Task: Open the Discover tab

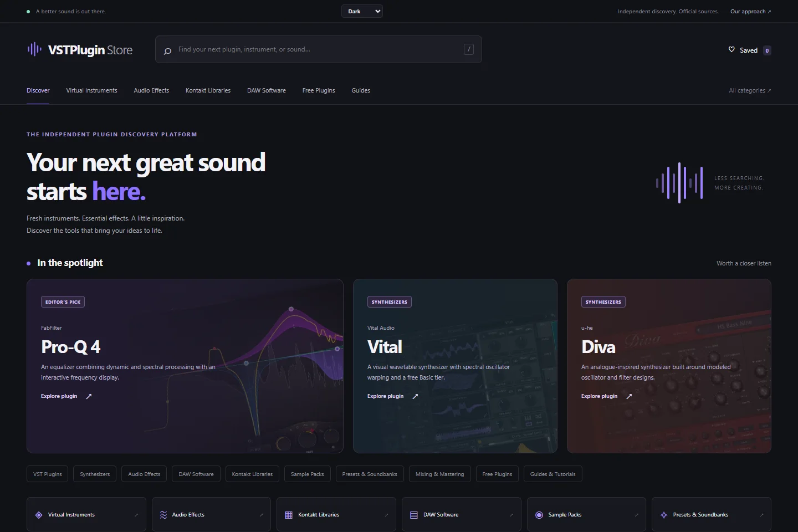Action: click(38, 90)
